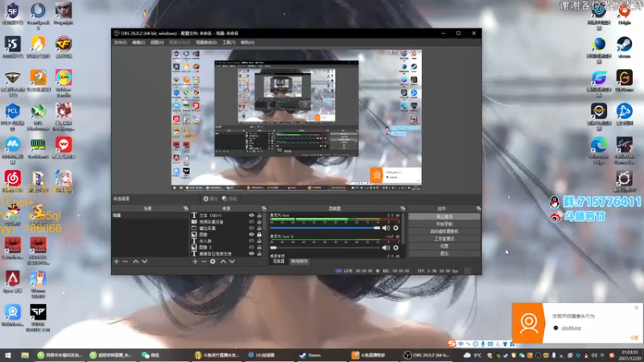Remove the scene using the Scenes minus icon

pos(126,261)
